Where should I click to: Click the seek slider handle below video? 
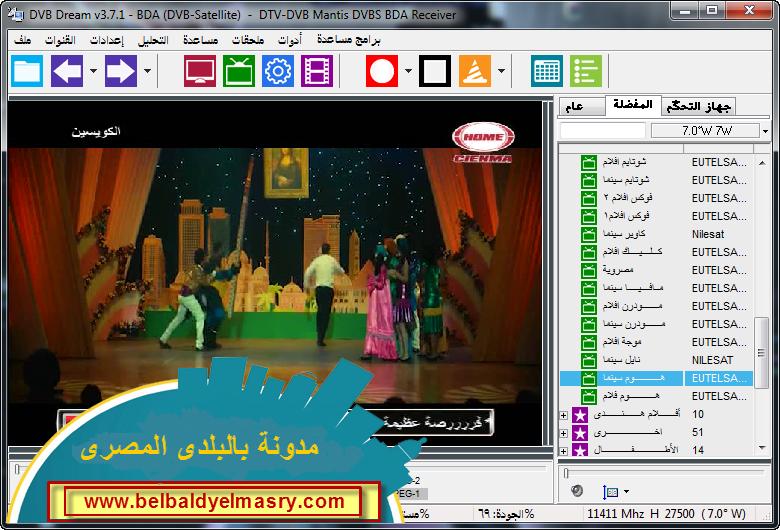coord(17,469)
